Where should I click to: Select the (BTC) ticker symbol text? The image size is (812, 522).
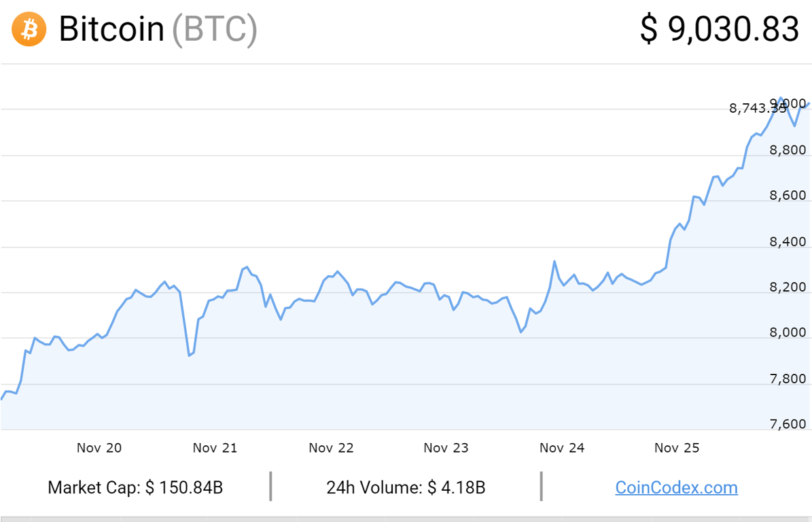[x=215, y=30]
